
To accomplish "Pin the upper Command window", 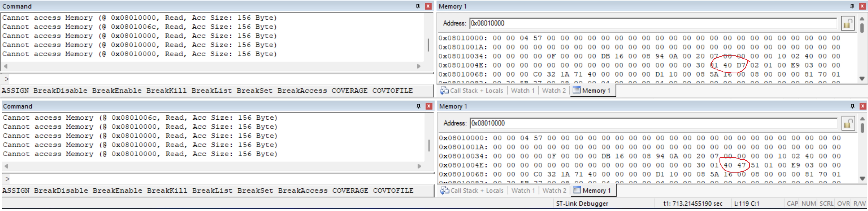I will (418, 6).
